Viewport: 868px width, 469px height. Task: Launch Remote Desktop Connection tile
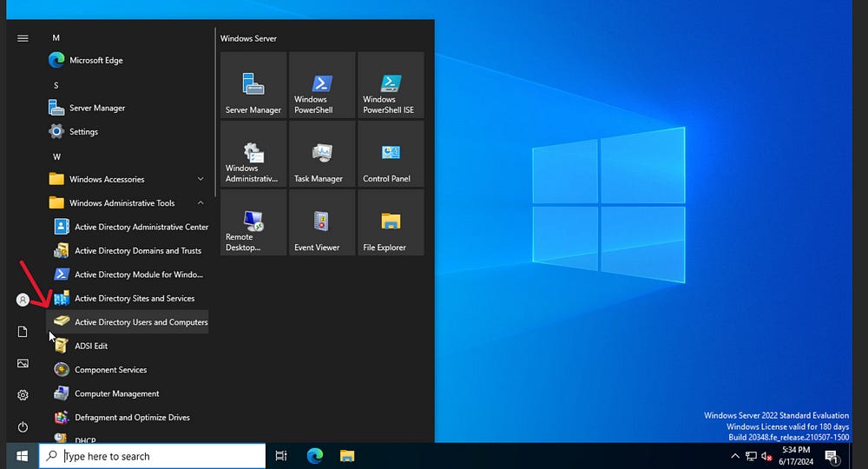[253, 222]
